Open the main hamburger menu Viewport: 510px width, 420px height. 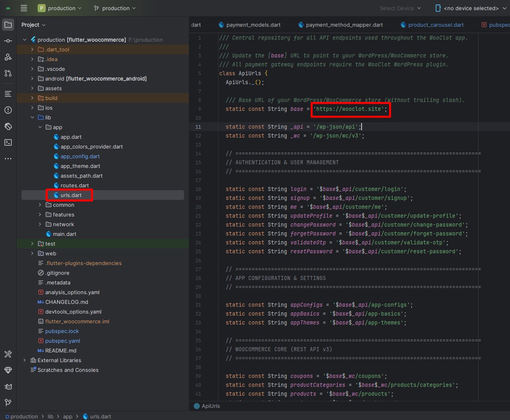click(x=24, y=8)
